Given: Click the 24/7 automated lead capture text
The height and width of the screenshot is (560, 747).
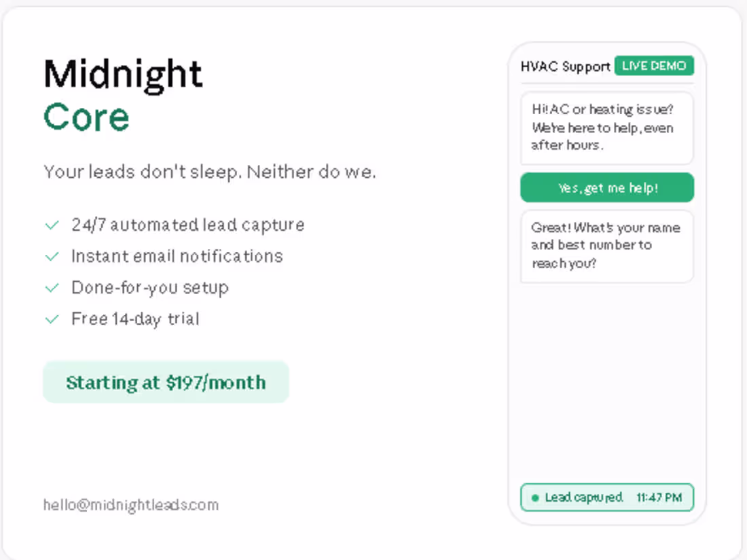Looking at the screenshot, I should click(187, 225).
